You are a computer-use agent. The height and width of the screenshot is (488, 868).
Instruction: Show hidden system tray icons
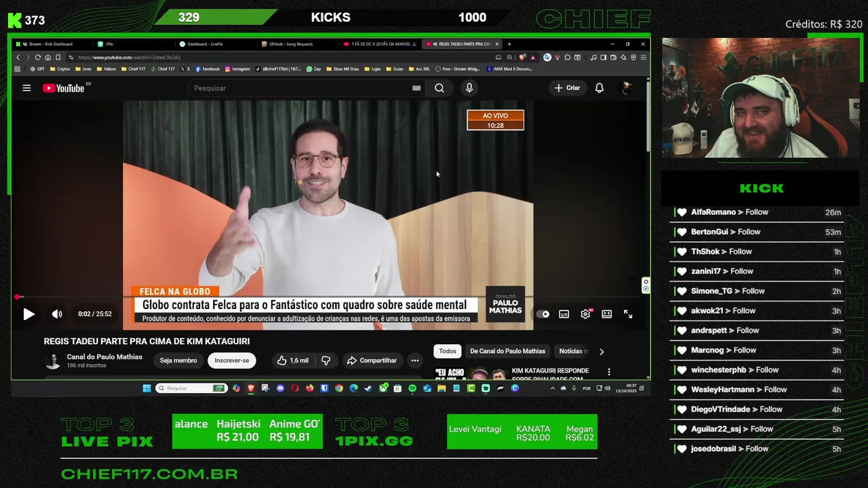click(x=553, y=388)
